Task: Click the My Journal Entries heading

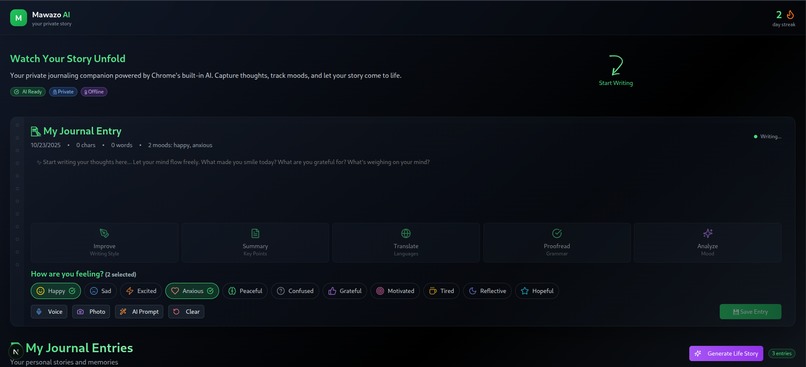Action: pos(79,348)
